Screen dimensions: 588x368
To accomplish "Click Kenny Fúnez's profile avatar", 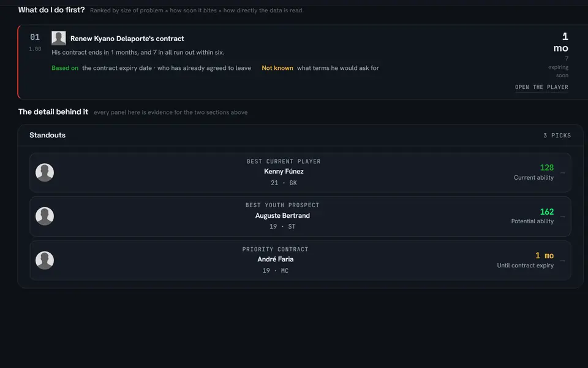I will [45, 173].
